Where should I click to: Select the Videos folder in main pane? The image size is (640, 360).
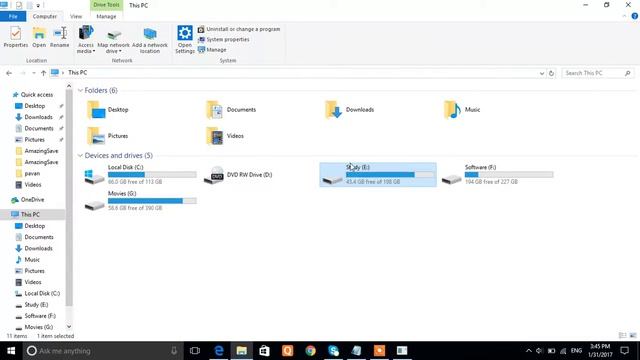225,136
